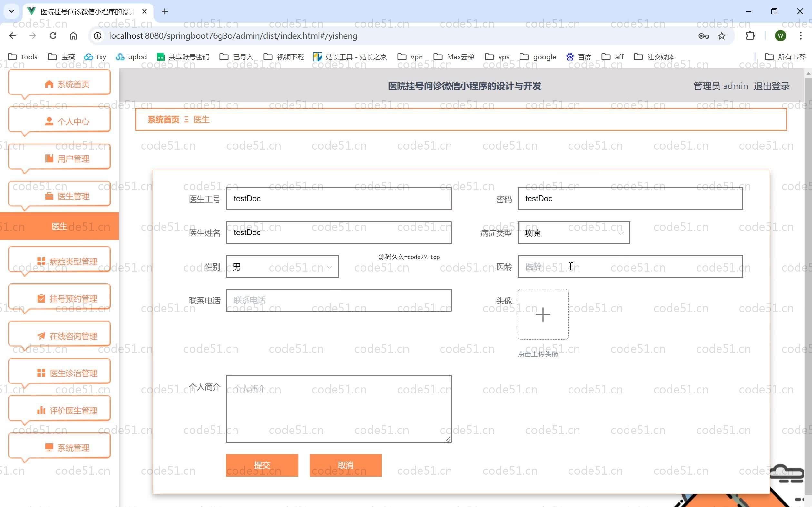
Task: Open the browser extensions puzzle icon
Action: pos(750,35)
